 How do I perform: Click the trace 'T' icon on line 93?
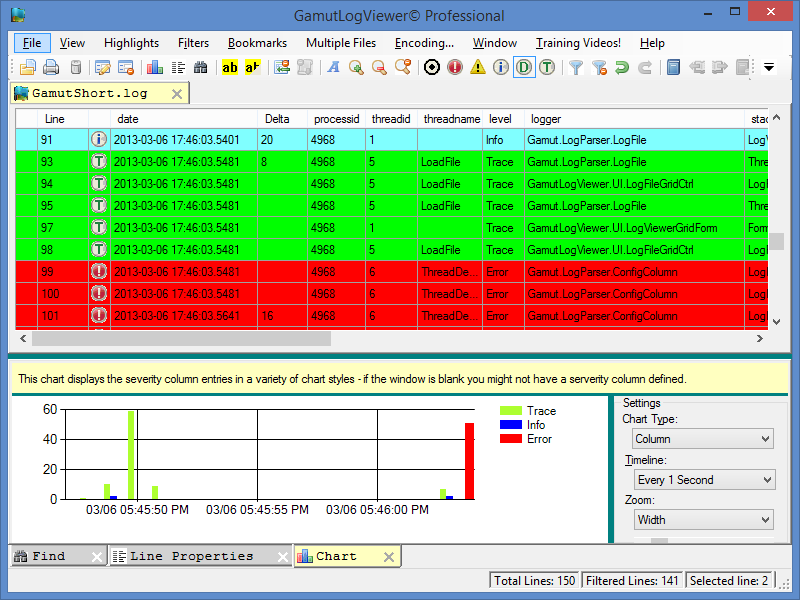pyautogui.click(x=98, y=161)
